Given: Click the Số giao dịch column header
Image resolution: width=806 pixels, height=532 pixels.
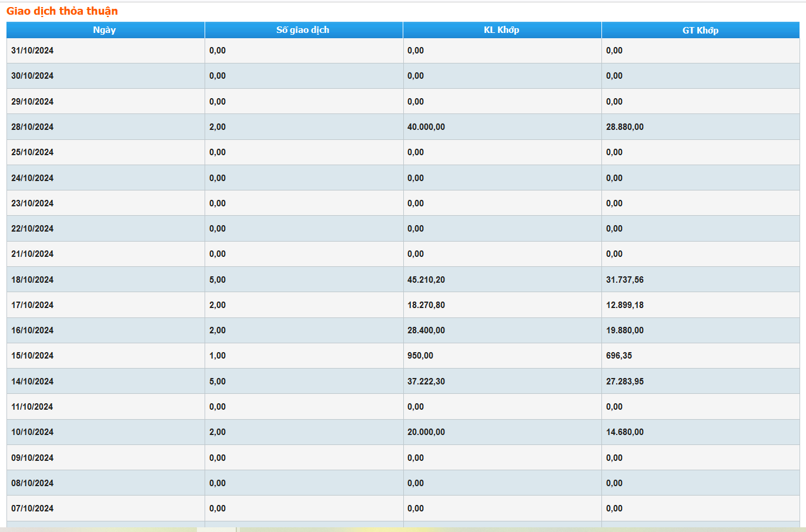Looking at the screenshot, I should 303,30.
